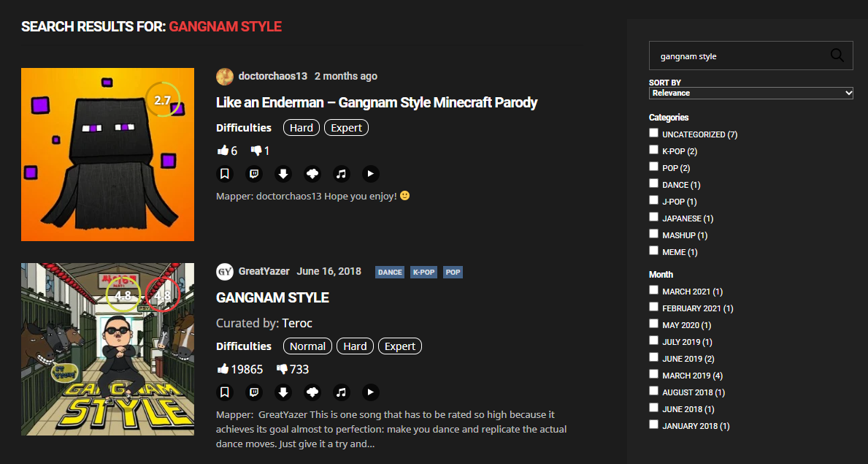Click the 'June 16, 2018' post date
The height and width of the screenshot is (464, 868).
329,271
